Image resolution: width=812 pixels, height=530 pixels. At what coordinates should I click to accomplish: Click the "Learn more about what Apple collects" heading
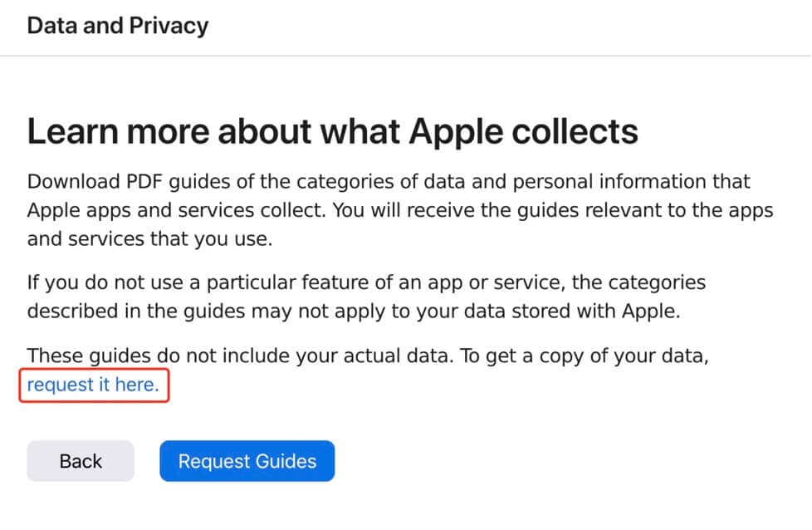click(332, 132)
